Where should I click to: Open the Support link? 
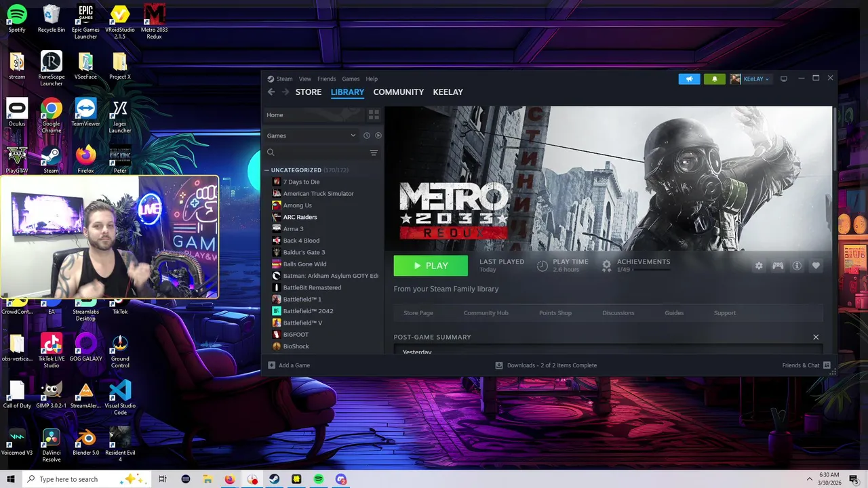(x=724, y=313)
